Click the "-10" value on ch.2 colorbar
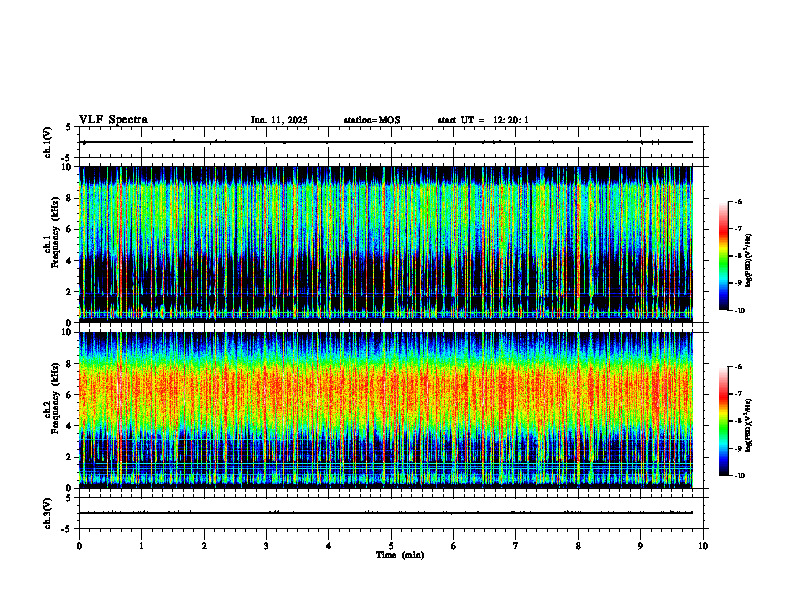The width and height of the screenshot is (792, 612). click(x=740, y=476)
